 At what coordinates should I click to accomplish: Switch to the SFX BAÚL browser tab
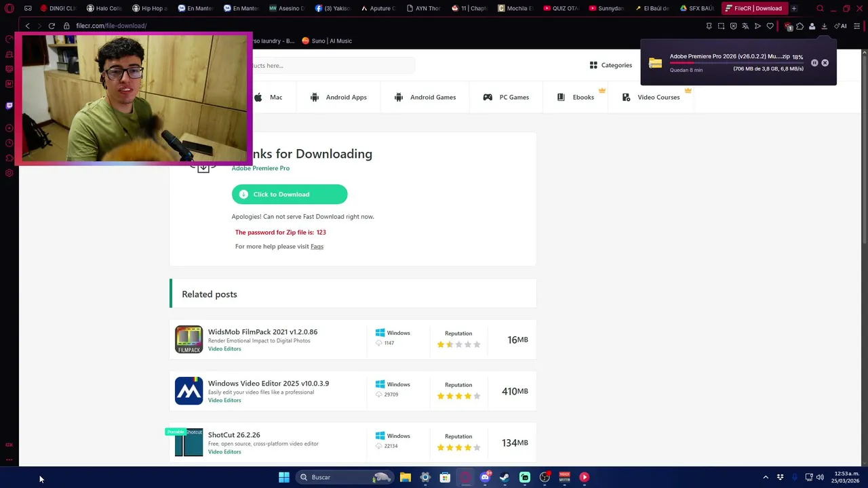pyautogui.click(x=698, y=8)
